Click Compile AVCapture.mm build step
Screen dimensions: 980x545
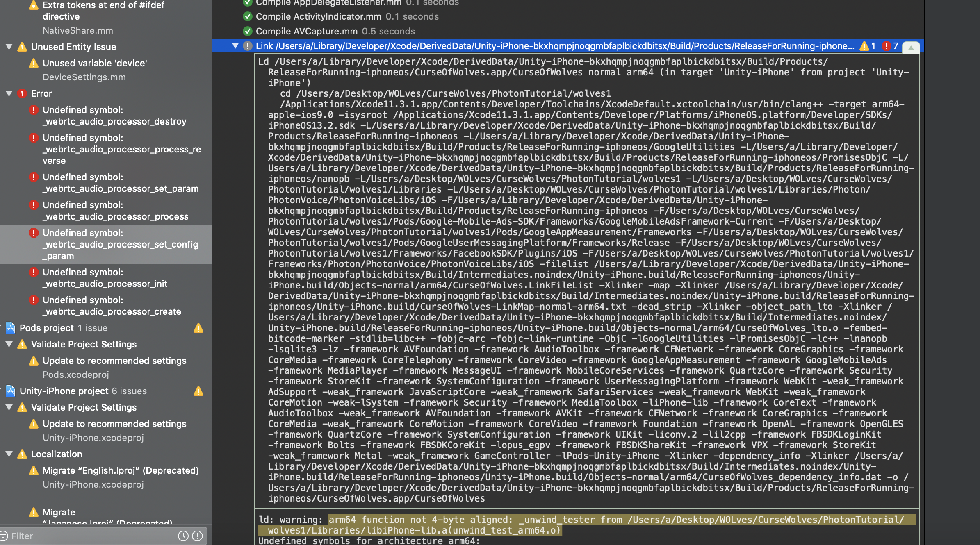(335, 31)
